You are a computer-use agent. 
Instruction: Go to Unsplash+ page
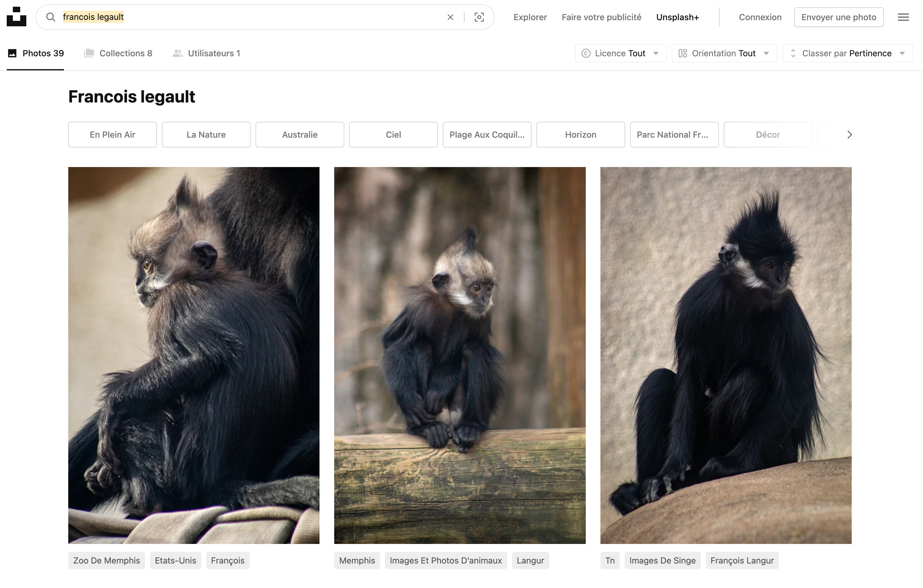coord(677,17)
